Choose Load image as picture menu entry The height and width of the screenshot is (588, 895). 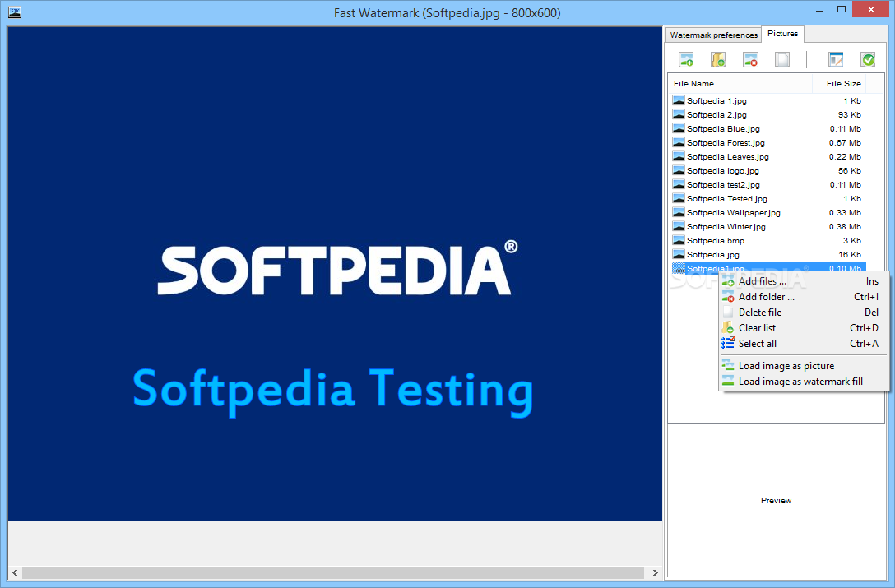[x=803, y=366]
